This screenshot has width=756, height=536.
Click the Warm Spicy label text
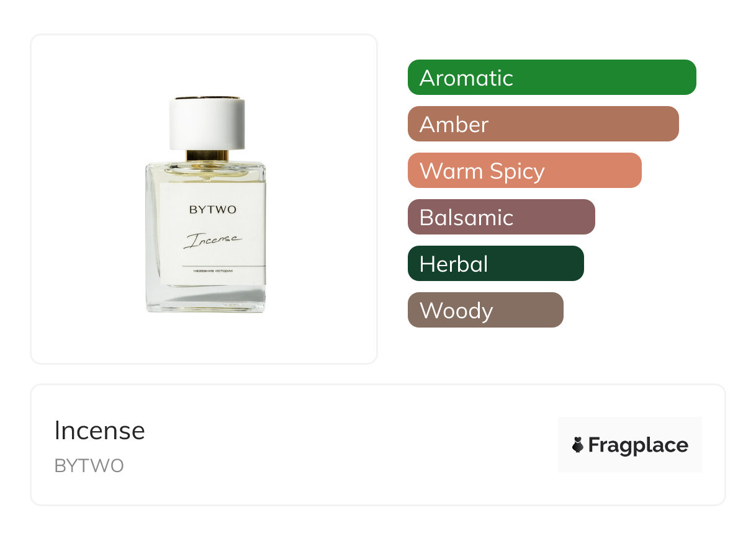click(x=482, y=171)
